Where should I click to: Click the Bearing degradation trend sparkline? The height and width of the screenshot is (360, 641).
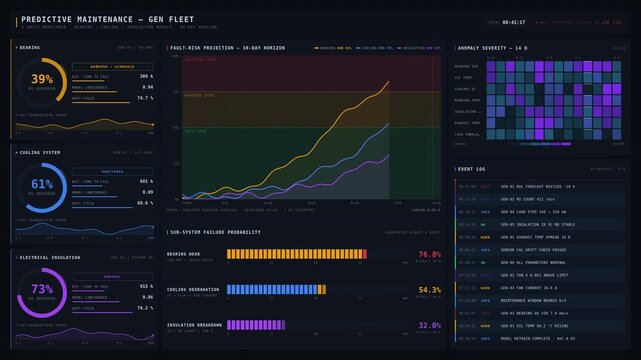(x=85, y=124)
